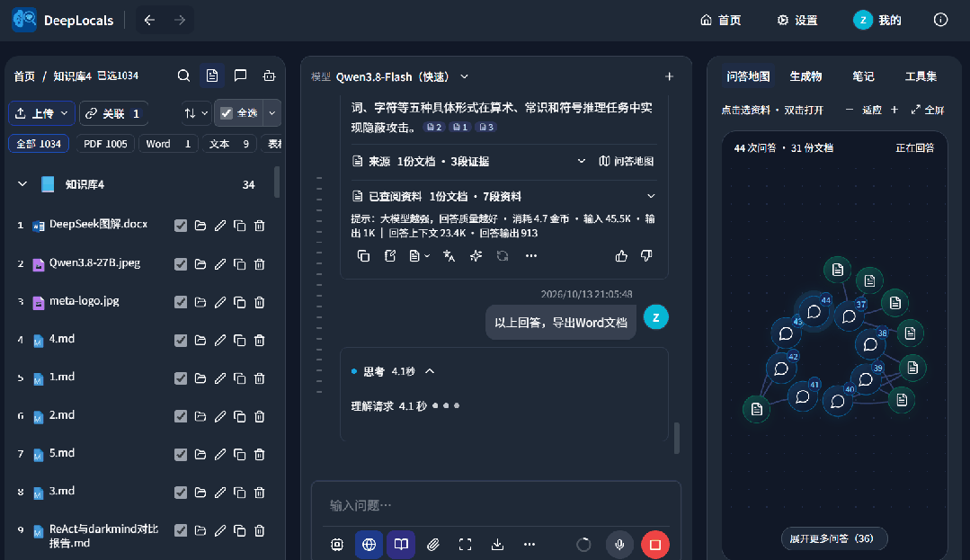Select question node 44 in the map
The image size is (970, 560).
814,311
